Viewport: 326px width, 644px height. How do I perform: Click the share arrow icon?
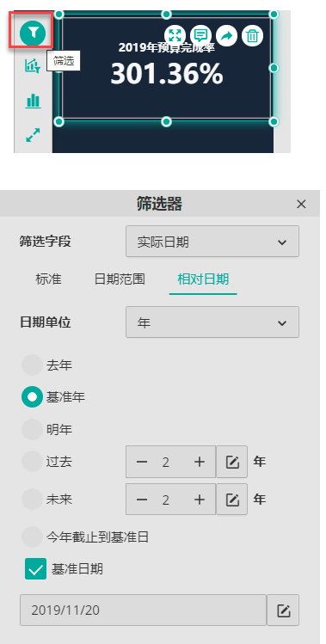[226, 36]
